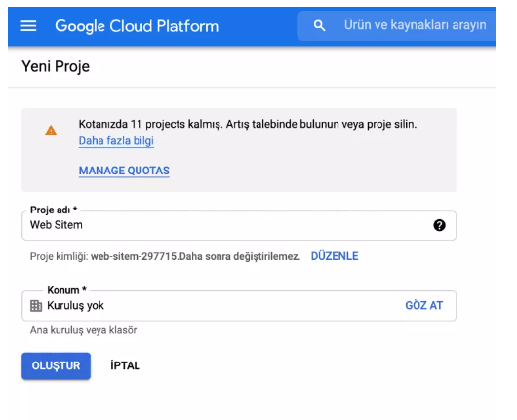
Task: Click İPTAL to cancel project creation
Action: point(125,365)
